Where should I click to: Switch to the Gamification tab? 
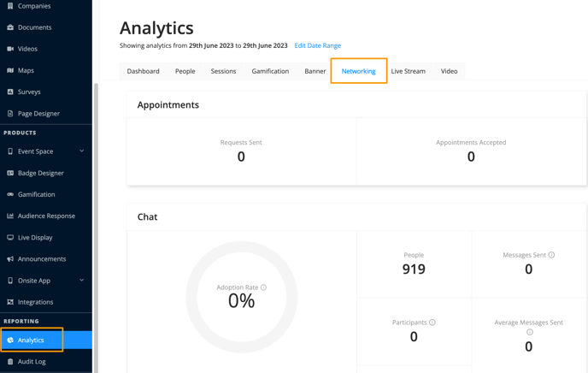coord(270,71)
